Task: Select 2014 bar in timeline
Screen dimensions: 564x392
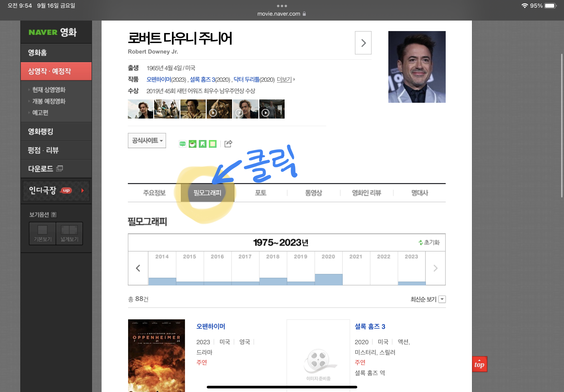Action: [162, 281]
